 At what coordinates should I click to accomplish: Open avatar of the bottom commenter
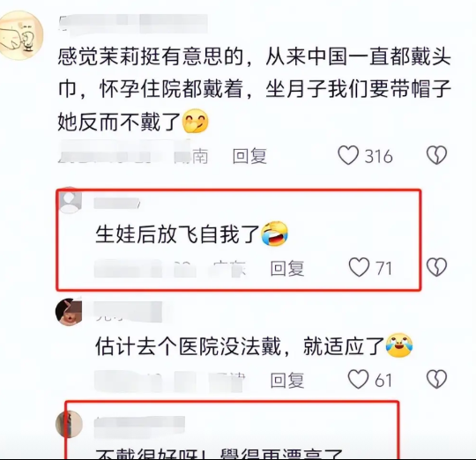point(70,424)
